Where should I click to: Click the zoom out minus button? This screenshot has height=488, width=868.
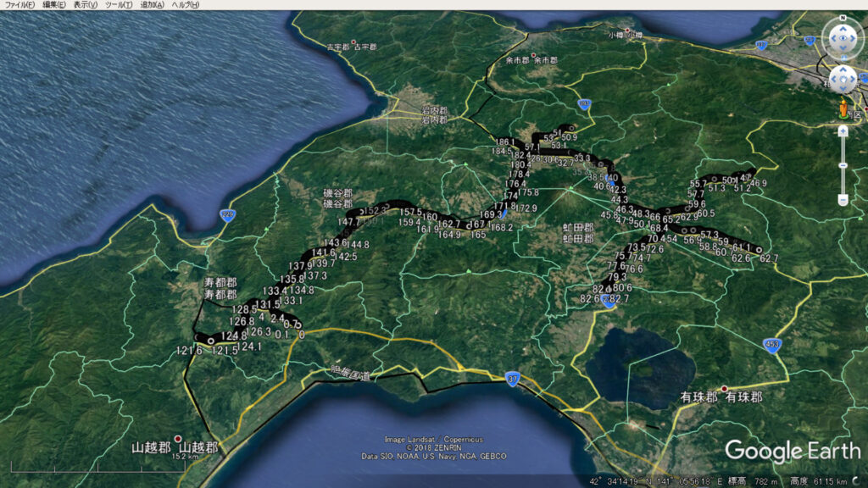(843, 200)
